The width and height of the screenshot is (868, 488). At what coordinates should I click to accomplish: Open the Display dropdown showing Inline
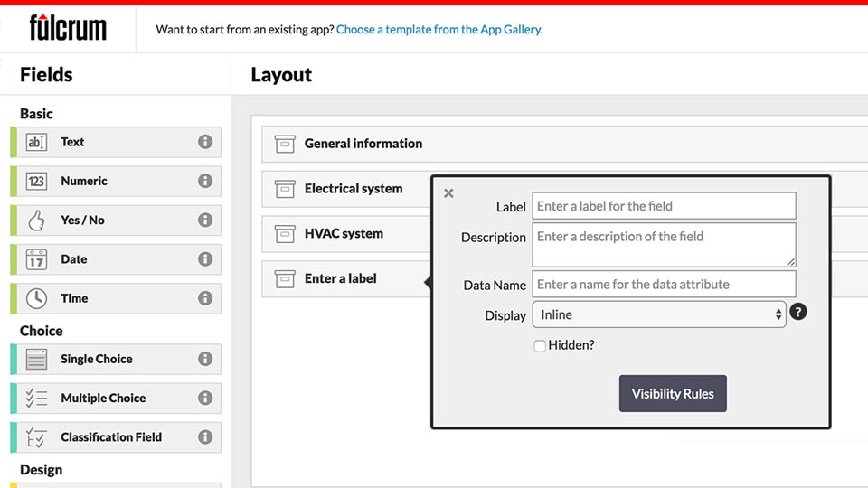(659, 314)
